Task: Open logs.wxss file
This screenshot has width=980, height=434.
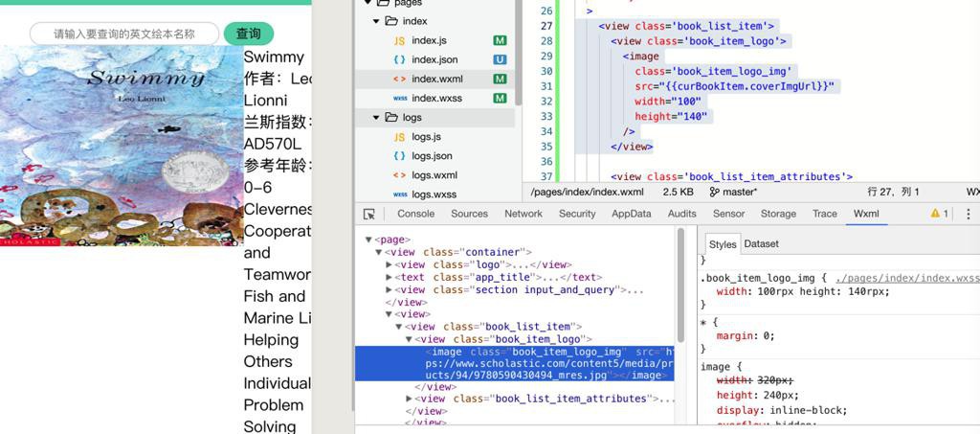Action: [x=434, y=194]
